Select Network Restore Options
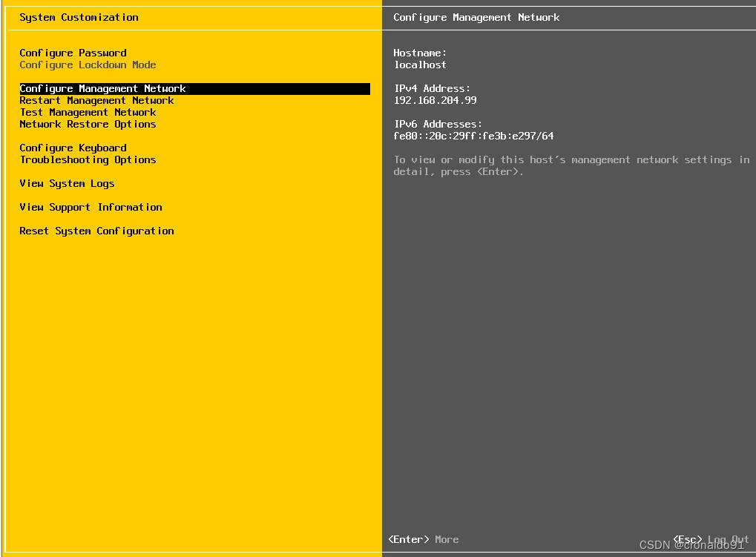The image size is (756, 557). 88,124
